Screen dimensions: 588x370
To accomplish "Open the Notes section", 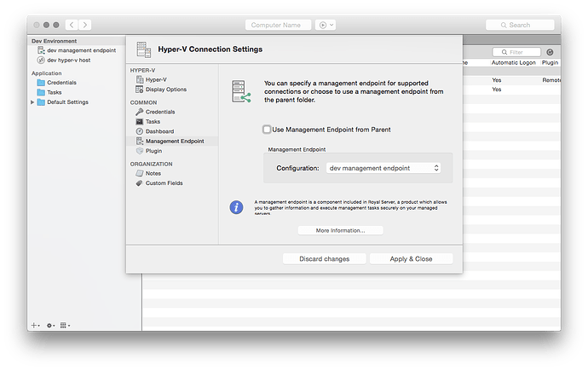I will click(153, 173).
